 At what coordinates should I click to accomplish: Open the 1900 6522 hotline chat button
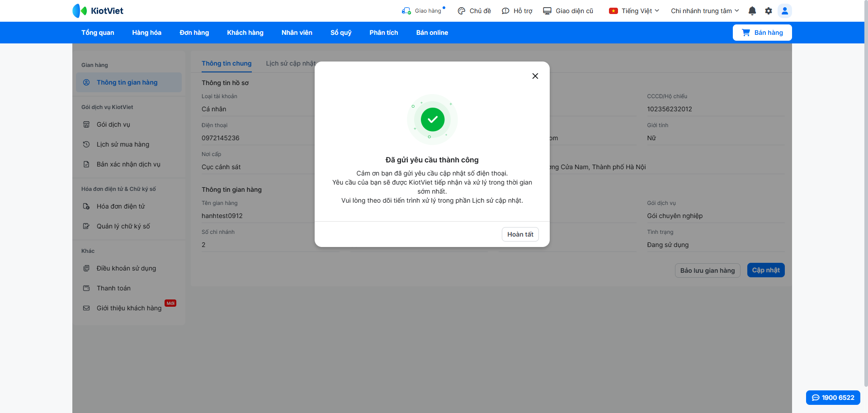coord(833,398)
